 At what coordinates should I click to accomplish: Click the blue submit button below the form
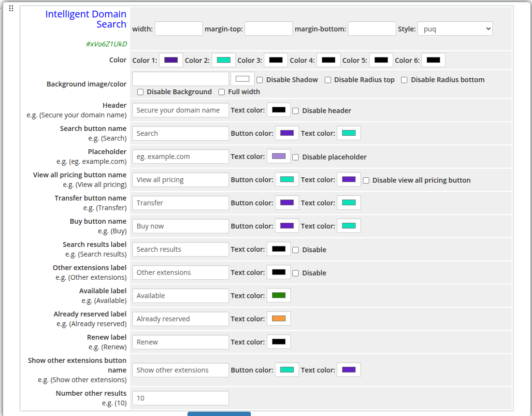coord(218,414)
